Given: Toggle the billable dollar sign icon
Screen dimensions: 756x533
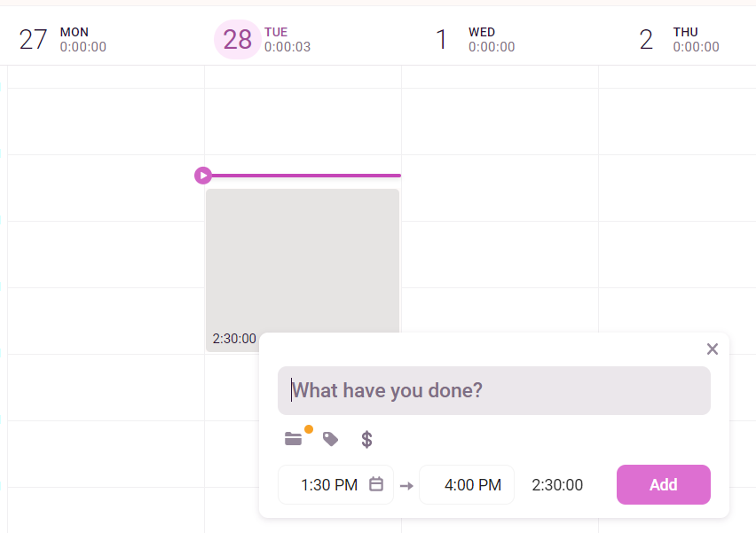Looking at the screenshot, I should tap(366, 439).
